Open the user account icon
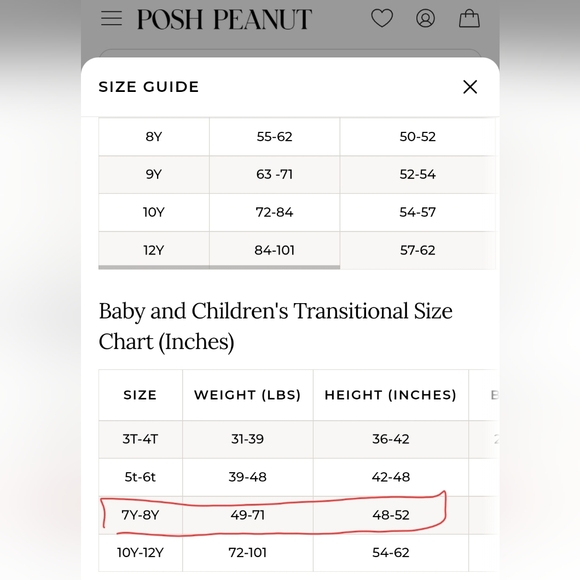This screenshot has height=580, width=580. point(425,18)
